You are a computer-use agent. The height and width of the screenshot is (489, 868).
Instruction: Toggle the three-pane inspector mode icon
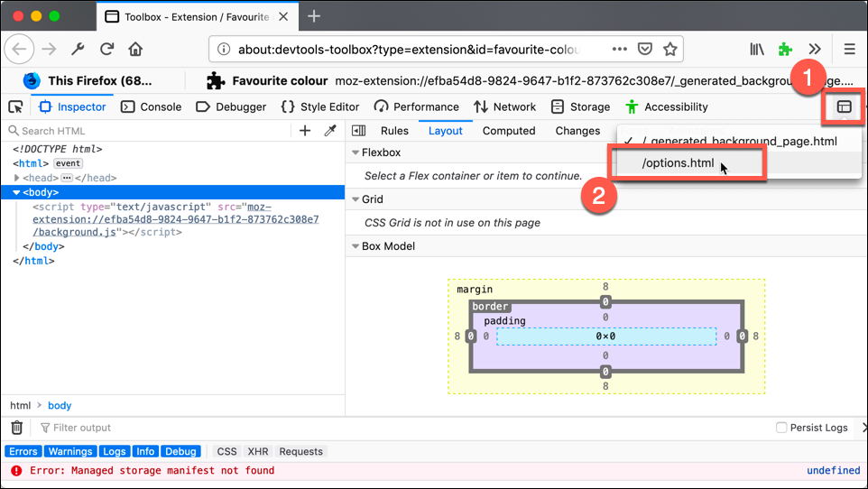point(359,131)
